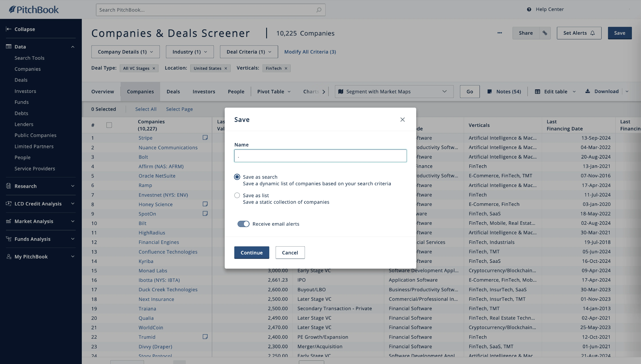The image size is (641, 364).
Task: Click the Name input field
Action: tap(320, 156)
